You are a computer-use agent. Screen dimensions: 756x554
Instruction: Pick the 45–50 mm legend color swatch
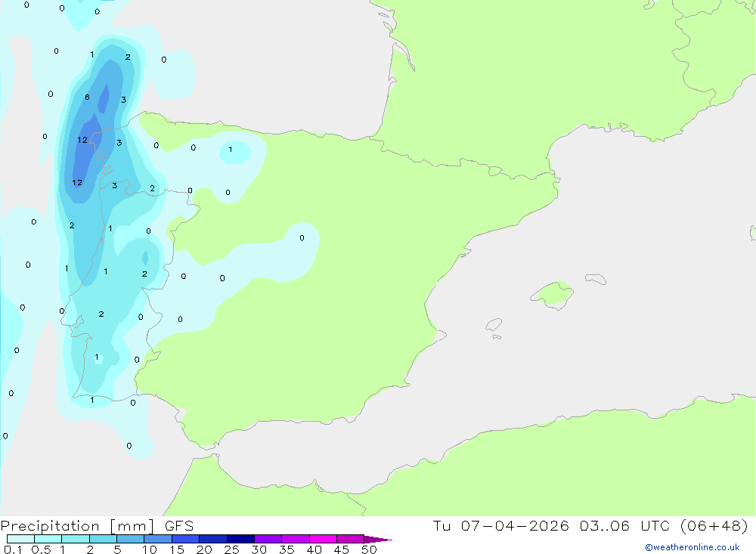[351, 539]
